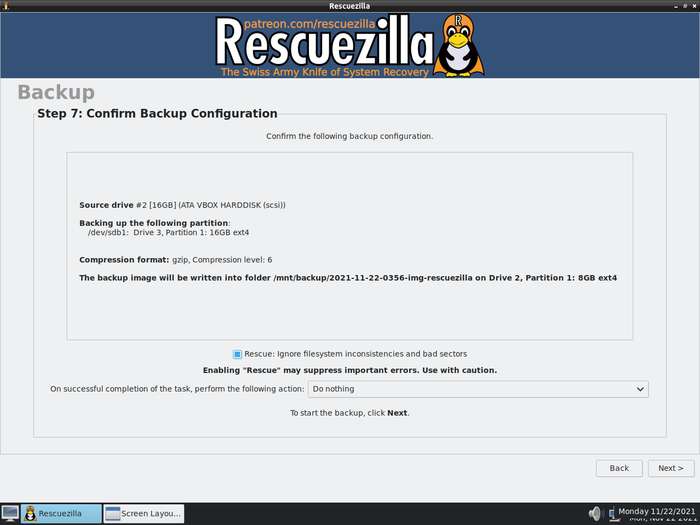The width and height of the screenshot is (700, 525).
Task: Click the 'On successful completion' action label
Action: pyautogui.click(x=177, y=389)
